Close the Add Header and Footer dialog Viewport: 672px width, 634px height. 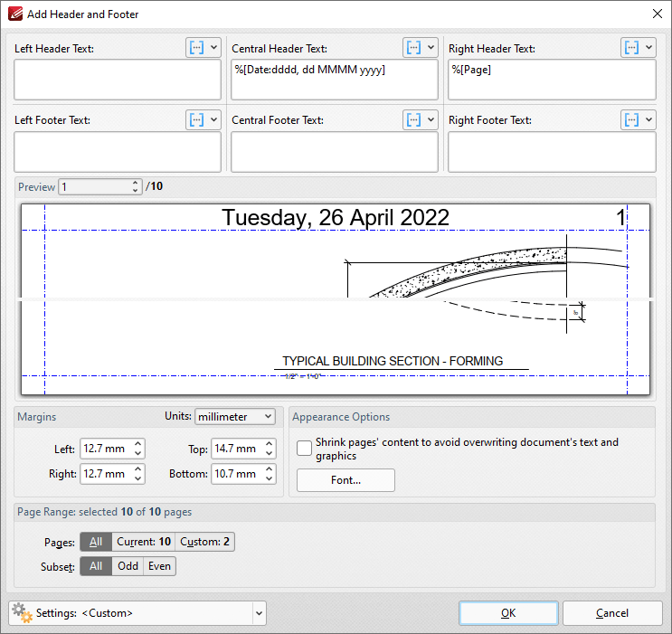tap(657, 14)
